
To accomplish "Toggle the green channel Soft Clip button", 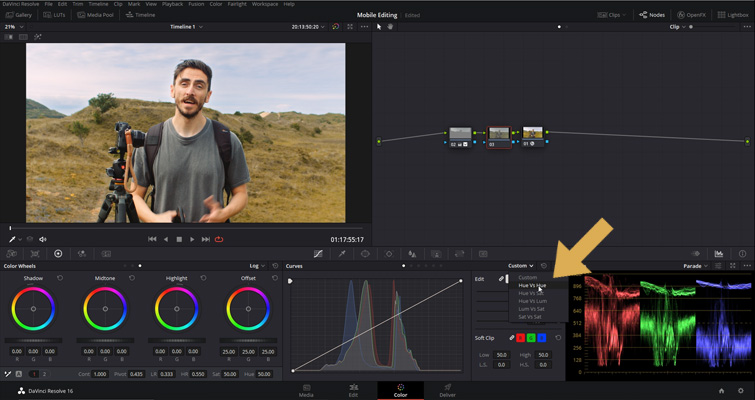I will click(531, 338).
